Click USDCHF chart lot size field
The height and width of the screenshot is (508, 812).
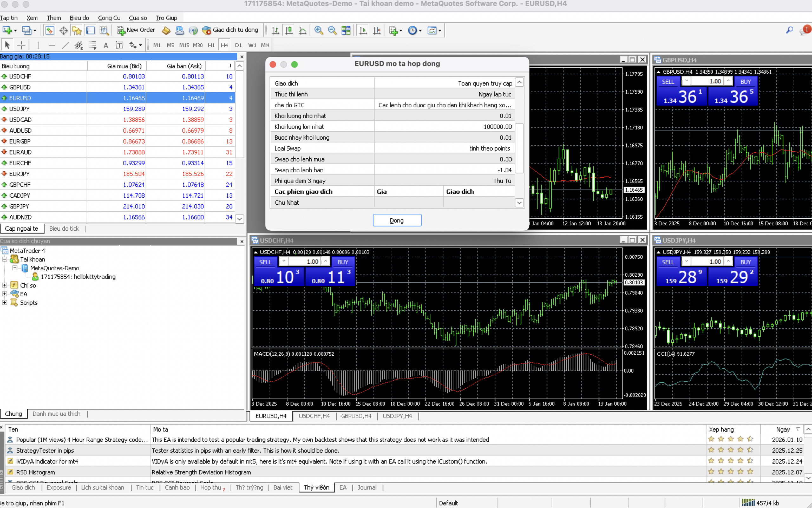[x=304, y=262]
